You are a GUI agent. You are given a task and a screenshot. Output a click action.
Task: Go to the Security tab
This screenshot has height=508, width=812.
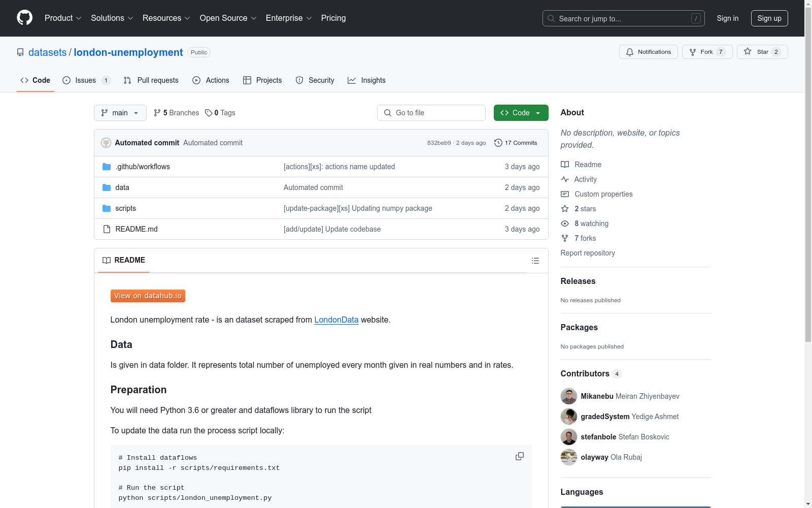pos(315,80)
